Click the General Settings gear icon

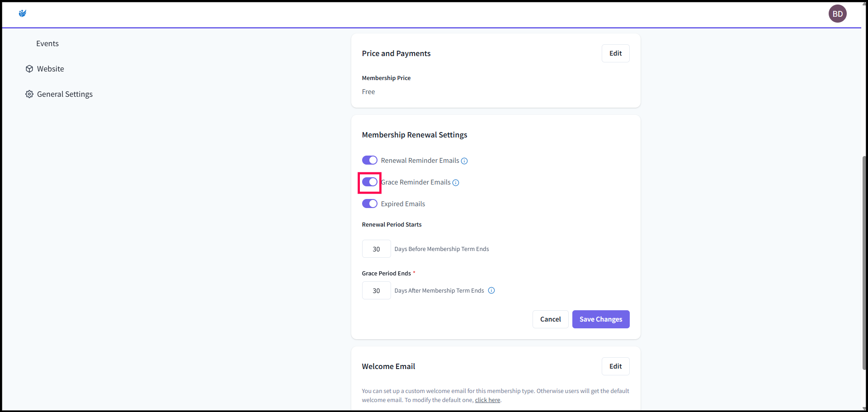pos(29,94)
